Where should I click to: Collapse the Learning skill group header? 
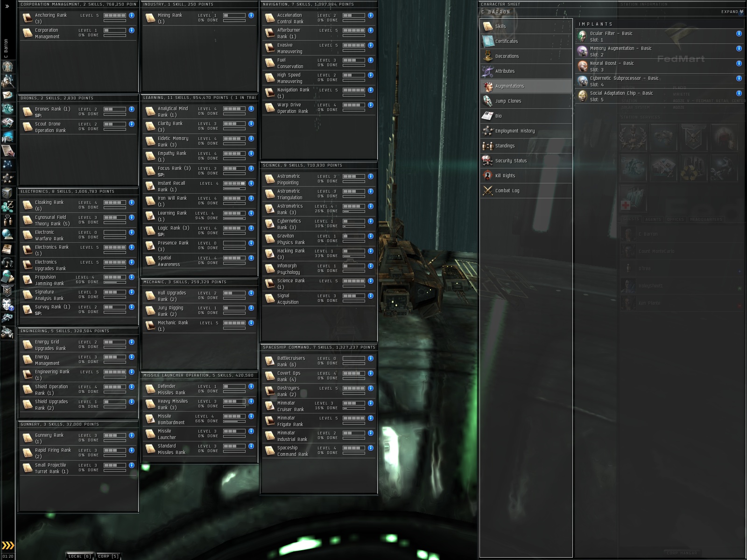point(199,98)
